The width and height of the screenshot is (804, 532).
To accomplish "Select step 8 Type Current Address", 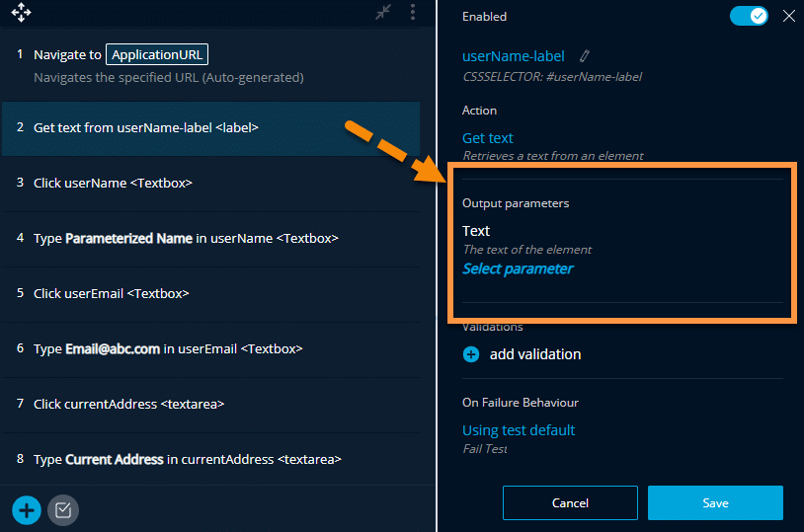I will click(x=210, y=459).
